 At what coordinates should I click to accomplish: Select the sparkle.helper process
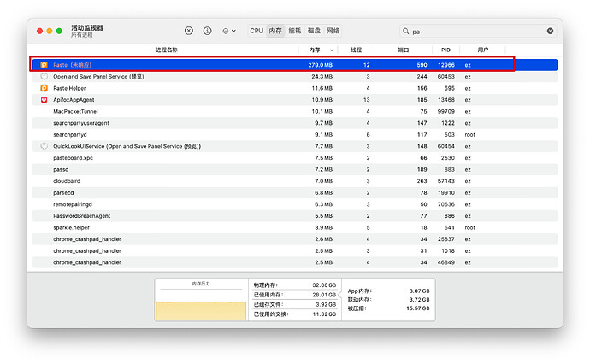[295, 227]
